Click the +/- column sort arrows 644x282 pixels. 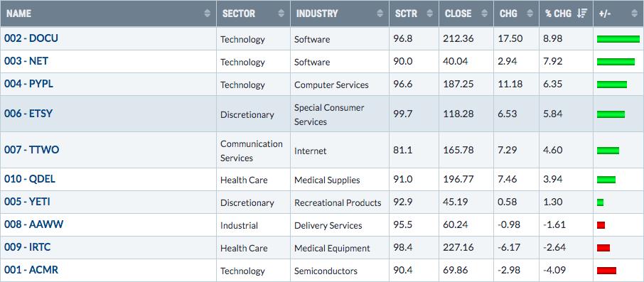click(x=635, y=13)
